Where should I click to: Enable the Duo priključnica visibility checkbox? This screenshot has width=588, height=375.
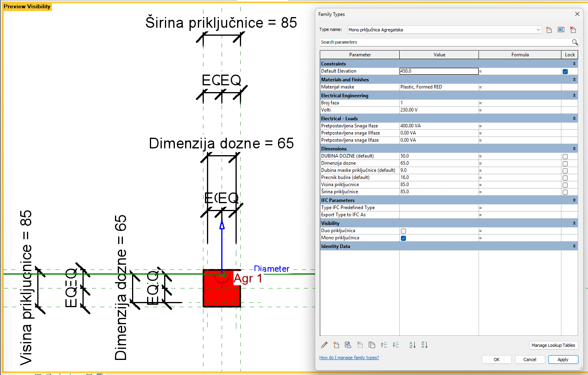403,231
